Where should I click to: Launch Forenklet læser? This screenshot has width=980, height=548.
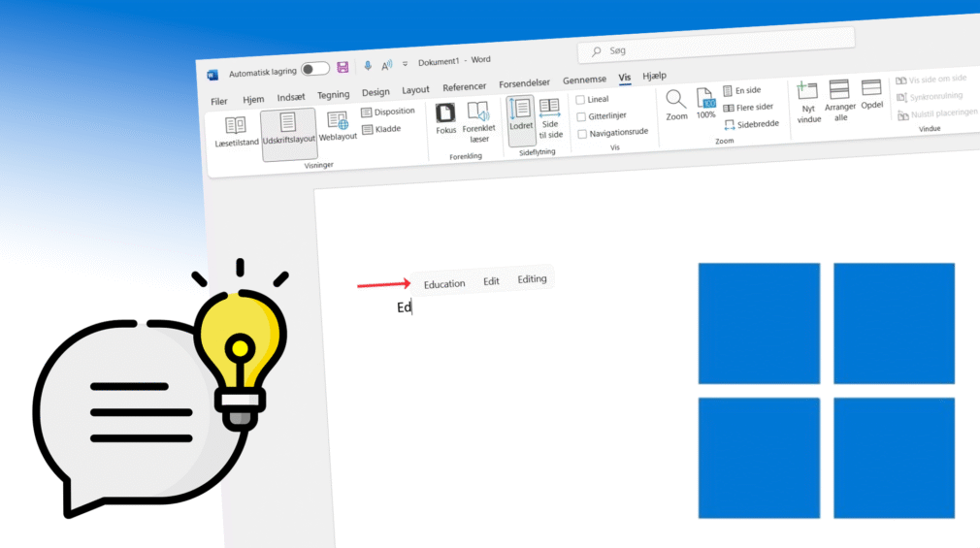477,112
